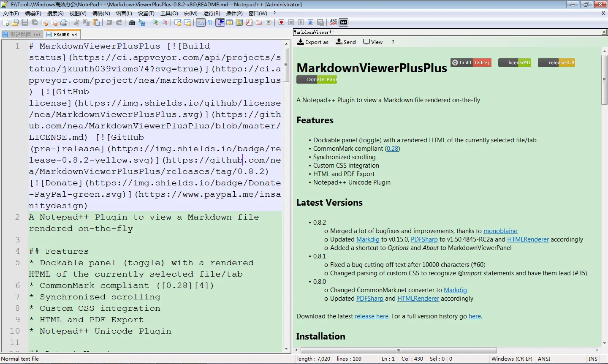Open the 'release here' download link

click(372, 316)
